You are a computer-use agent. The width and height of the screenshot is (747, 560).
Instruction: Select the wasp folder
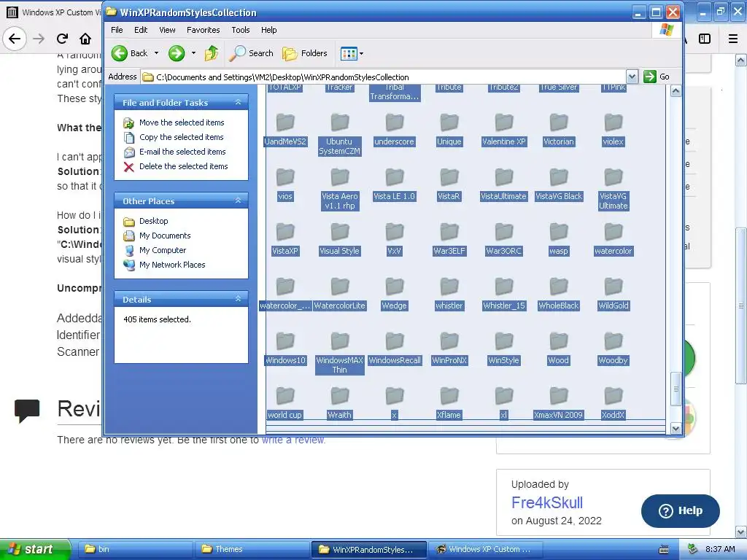[558, 239]
